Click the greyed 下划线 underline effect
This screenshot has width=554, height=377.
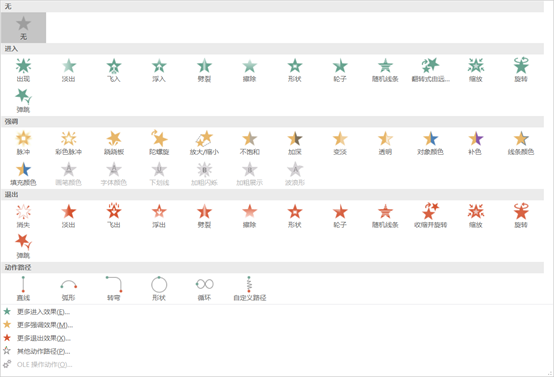point(159,174)
